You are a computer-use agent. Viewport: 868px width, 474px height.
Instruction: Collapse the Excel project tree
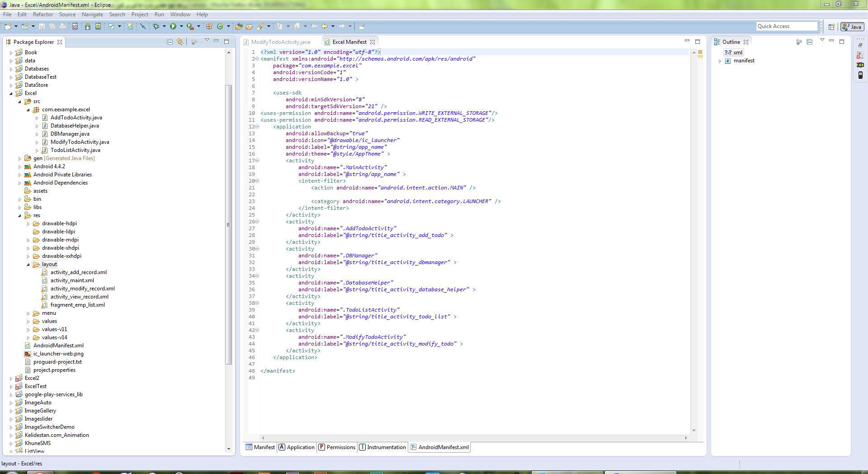click(x=11, y=93)
